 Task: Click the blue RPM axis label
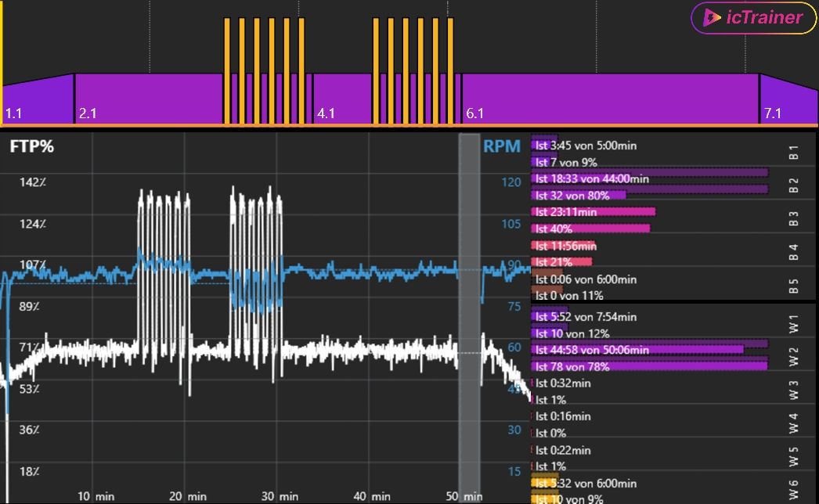(x=501, y=146)
